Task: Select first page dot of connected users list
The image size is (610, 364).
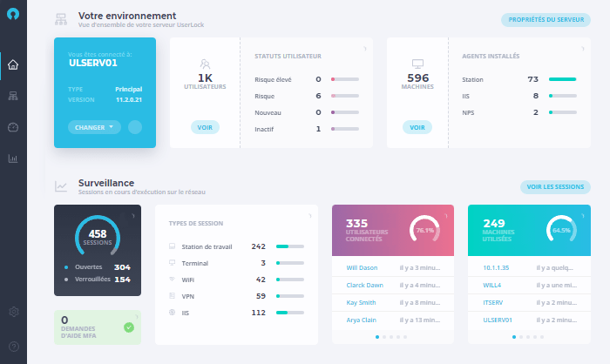Action: (x=377, y=337)
